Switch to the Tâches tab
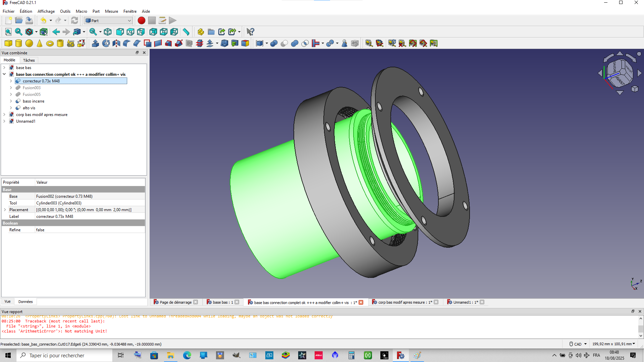 [x=29, y=60]
